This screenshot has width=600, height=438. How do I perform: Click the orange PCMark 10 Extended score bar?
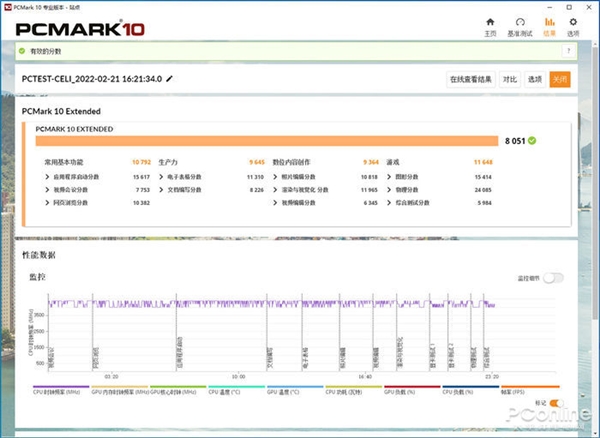(x=267, y=141)
